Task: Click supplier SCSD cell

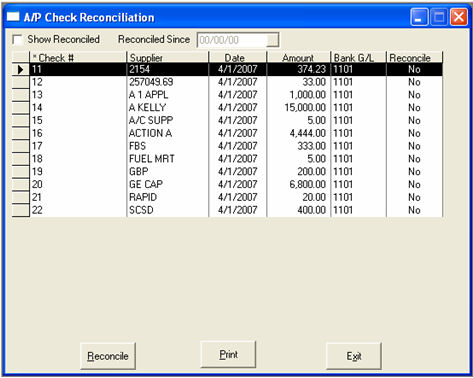Action: (x=168, y=210)
